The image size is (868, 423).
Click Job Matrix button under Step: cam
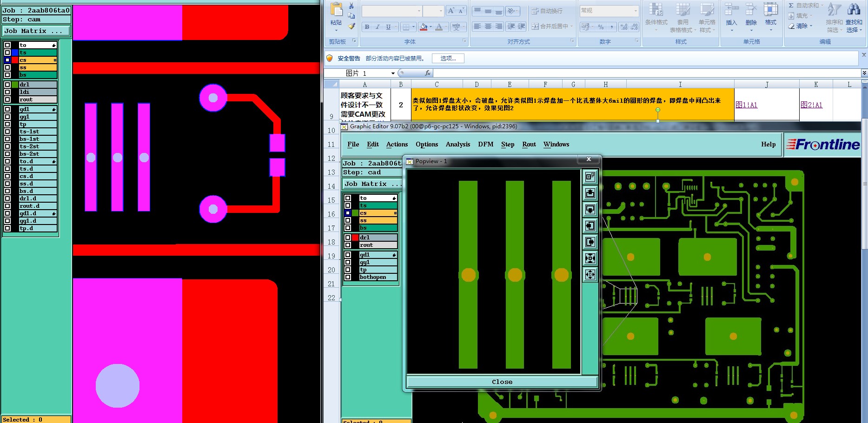pos(36,31)
